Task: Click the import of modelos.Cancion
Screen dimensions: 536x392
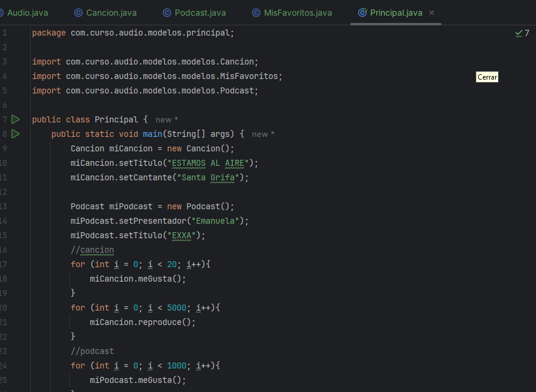Action: [145, 62]
